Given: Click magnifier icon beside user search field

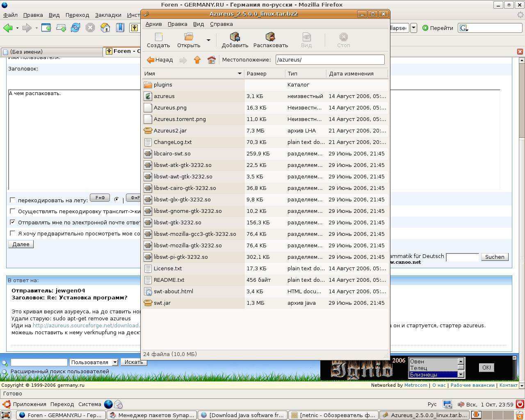Looking at the screenshot, I should [5, 363].
